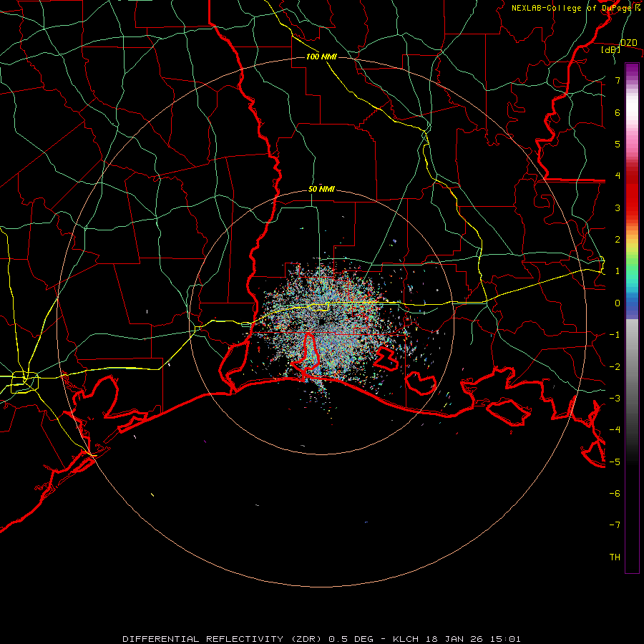
Task: Select the -2 value on the color scale
Action: [x=615, y=367]
